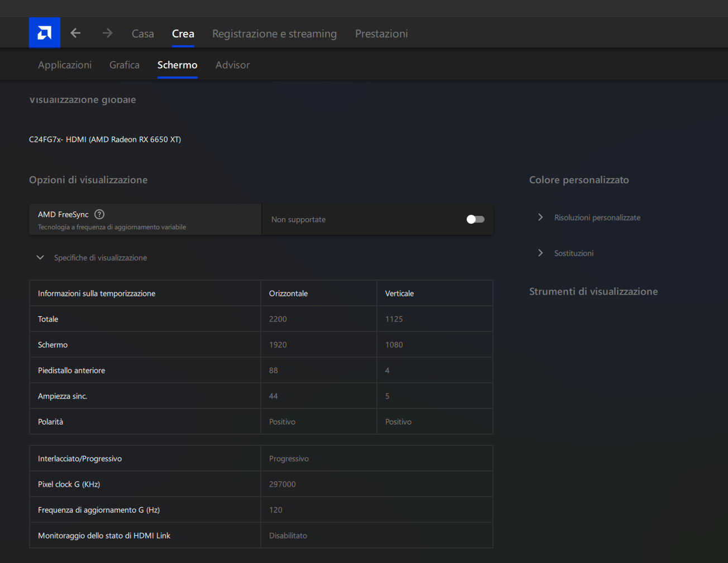Open the Advisor sub-tab
This screenshot has height=563, width=728.
tap(232, 65)
